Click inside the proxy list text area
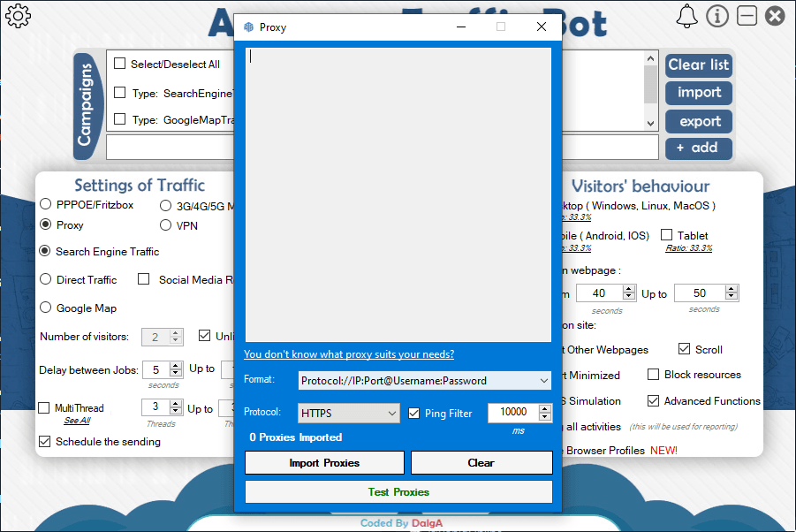Viewport: 796px width, 532px height. tap(398, 195)
